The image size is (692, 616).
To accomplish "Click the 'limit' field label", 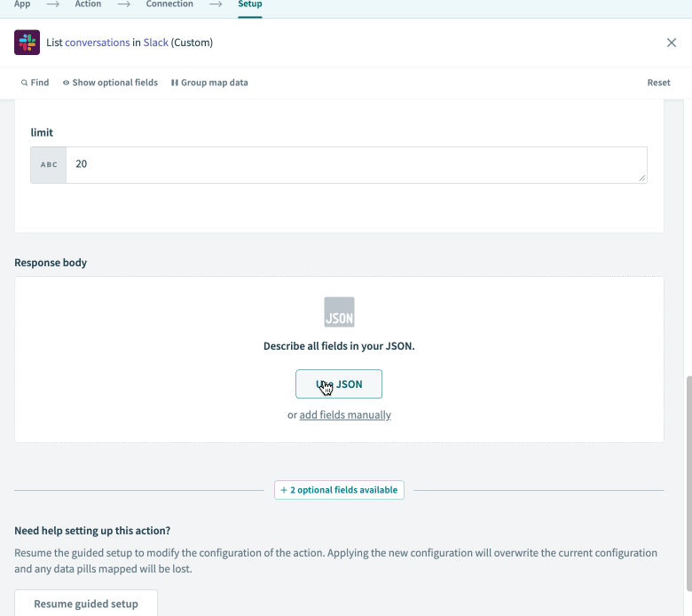I will point(42,132).
